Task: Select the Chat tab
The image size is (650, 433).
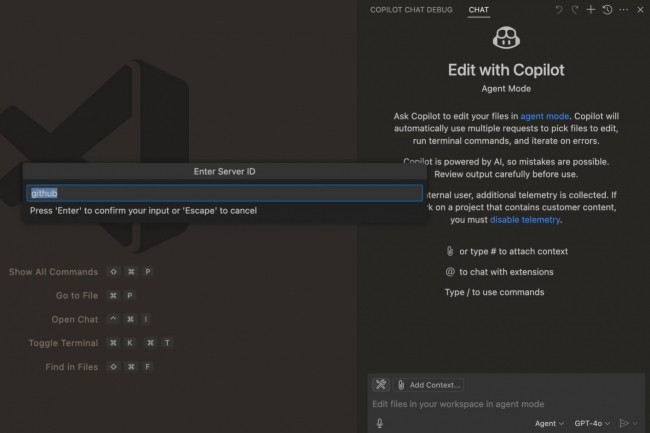Action: [478, 10]
